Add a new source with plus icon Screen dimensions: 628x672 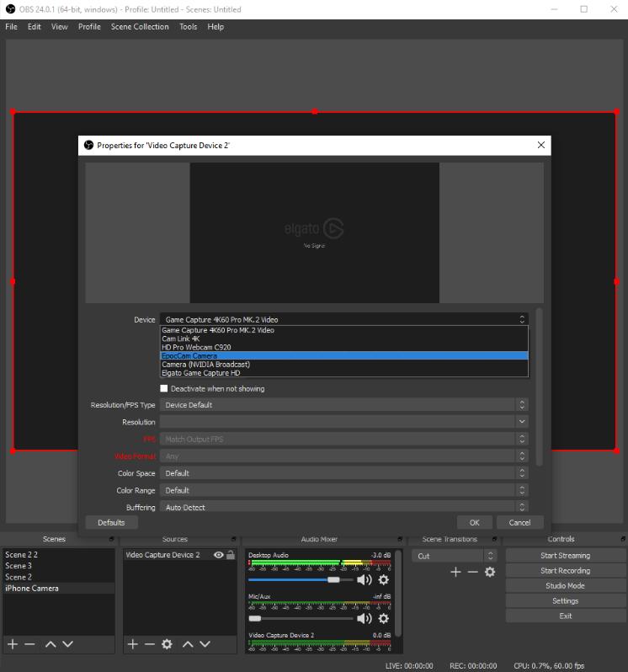[133, 643]
